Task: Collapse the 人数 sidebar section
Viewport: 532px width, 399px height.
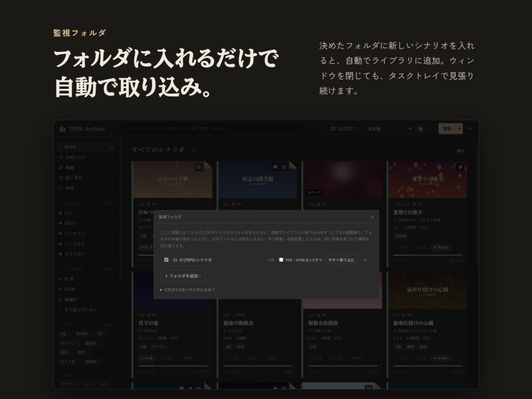Action: tap(65, 375)
